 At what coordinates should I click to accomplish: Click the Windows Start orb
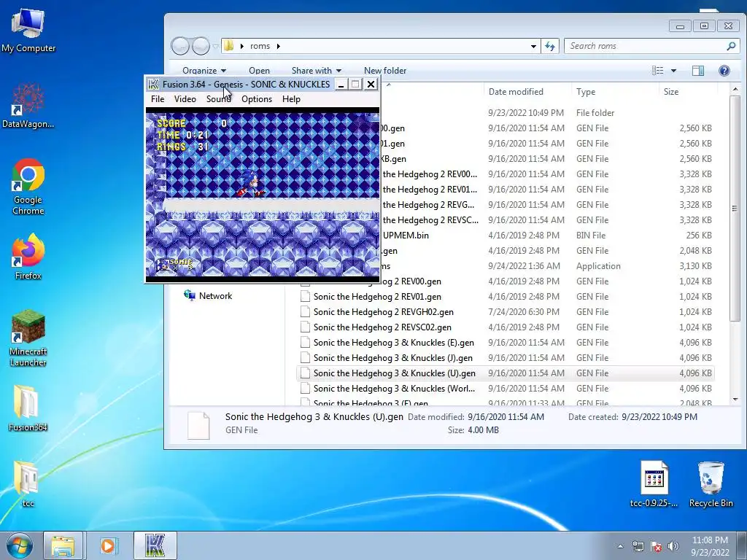20,545
